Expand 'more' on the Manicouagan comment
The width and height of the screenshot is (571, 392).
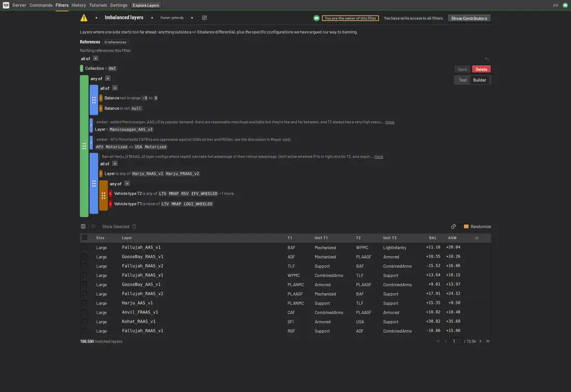click(x=390, y=122)
